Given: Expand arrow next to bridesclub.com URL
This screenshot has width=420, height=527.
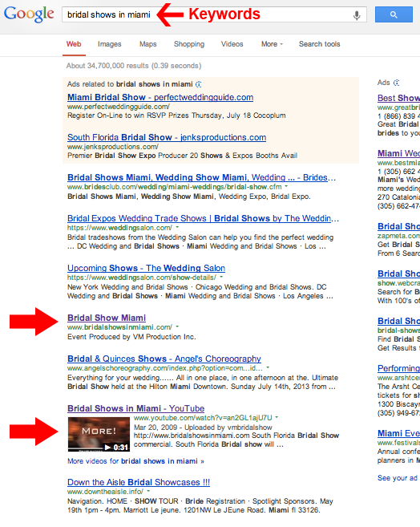Looking at the screenshot, I should [286, 186].
